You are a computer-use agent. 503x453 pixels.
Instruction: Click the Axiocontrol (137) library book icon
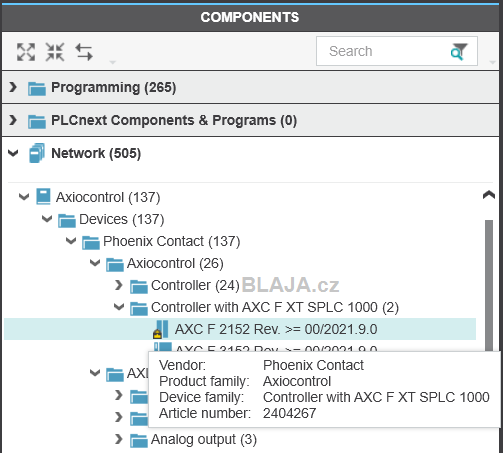click(43, 196)
